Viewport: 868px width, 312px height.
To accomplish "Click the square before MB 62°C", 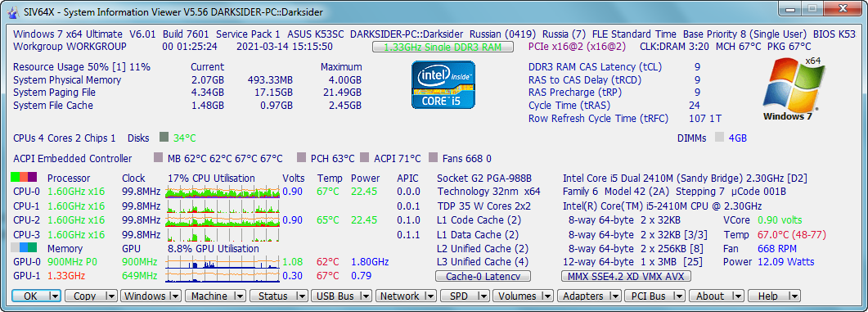I will 159,158.
